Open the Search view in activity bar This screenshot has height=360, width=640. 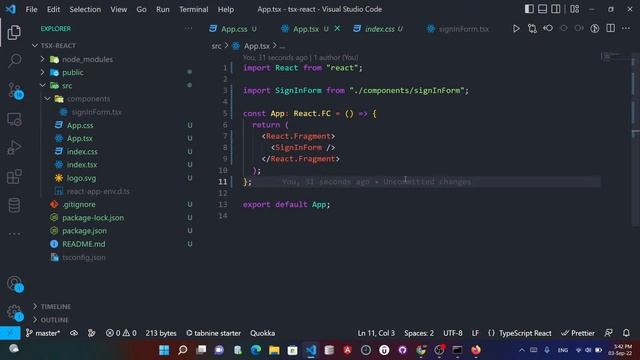(x=14, y=61)
